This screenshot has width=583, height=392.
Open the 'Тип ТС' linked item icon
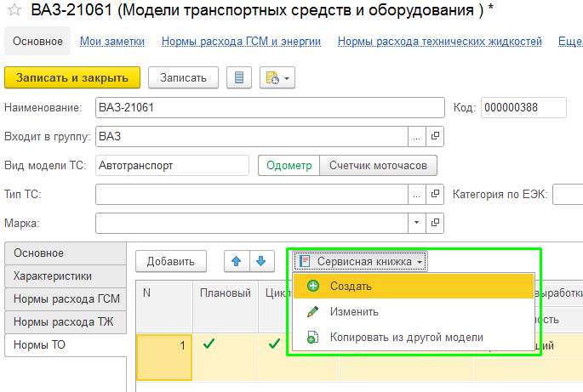click(x=435, y=195)
